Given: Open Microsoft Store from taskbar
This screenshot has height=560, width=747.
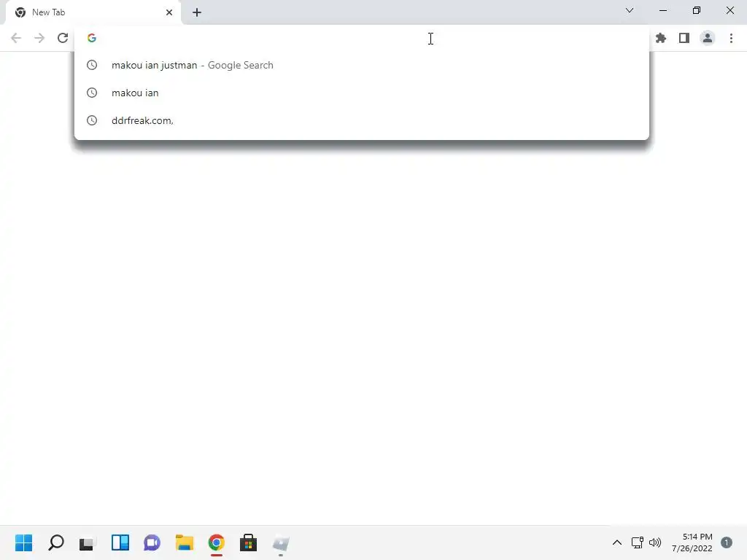Looking at the screenshot, I should pyautogui.click(x=248, y=542).
